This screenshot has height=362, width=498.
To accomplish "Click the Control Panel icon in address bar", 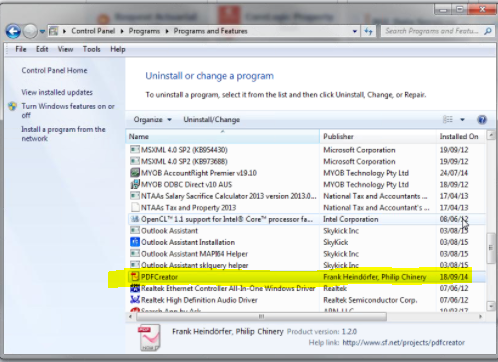I will 53,31.
